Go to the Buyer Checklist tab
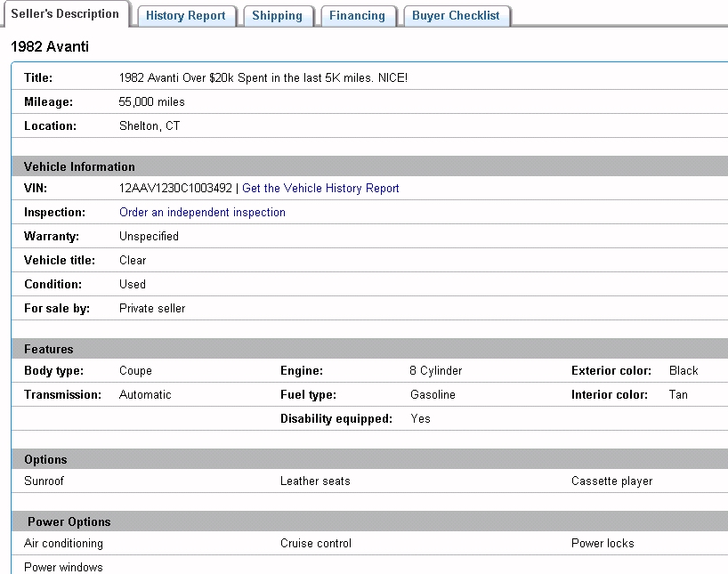Viewport: 728px width, 574px height. pos(456,16)
